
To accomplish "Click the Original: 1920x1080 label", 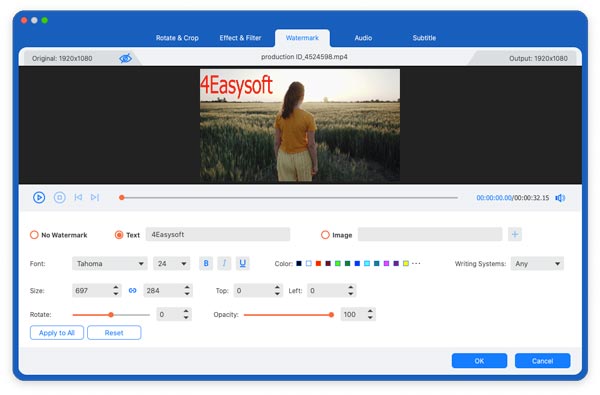I will click(62, 59).
